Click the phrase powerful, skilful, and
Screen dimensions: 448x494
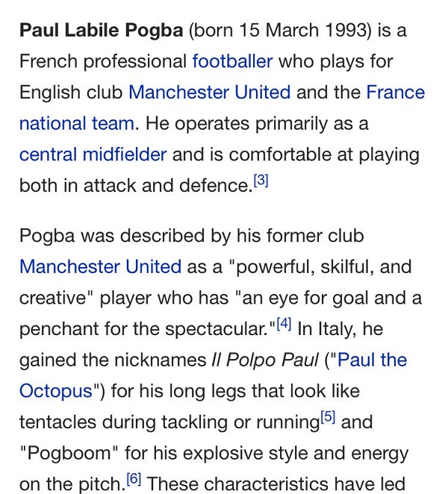(324, 267)
